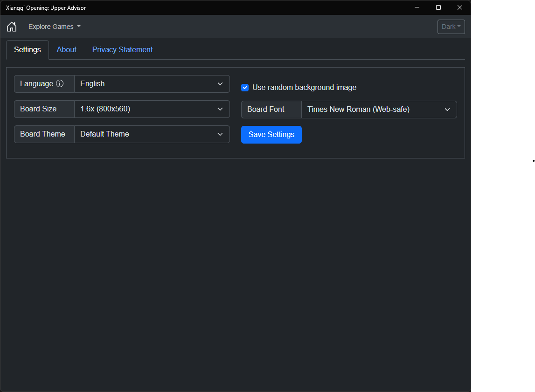
Task: Open the Board Theme dropdown
Action: pyautogui.click(x=152, y=134)
